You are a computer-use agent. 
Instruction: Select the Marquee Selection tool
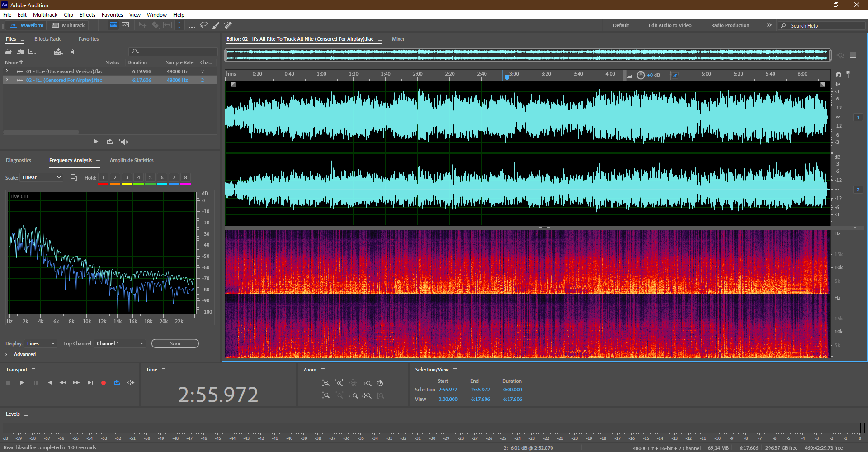point(192,25)
